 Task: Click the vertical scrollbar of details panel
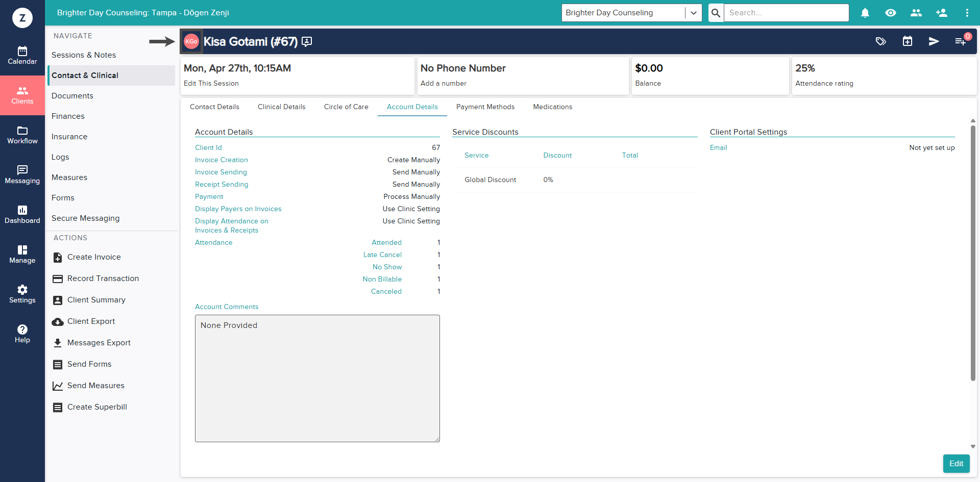(973, 252)
